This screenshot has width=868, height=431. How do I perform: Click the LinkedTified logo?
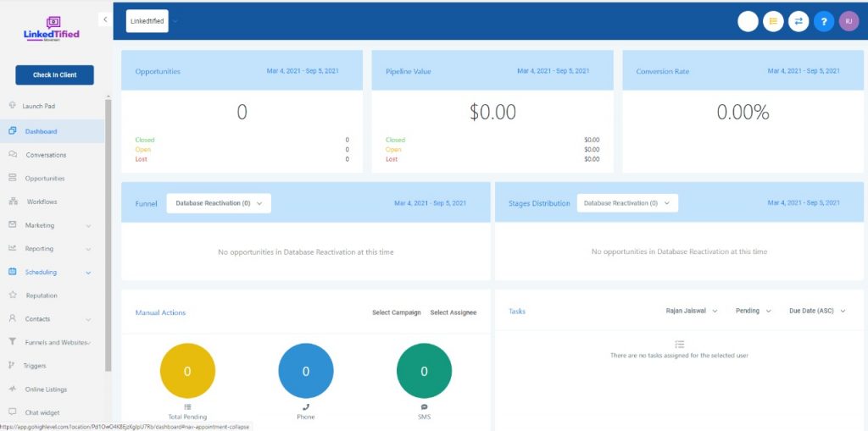tap(52, 30)
